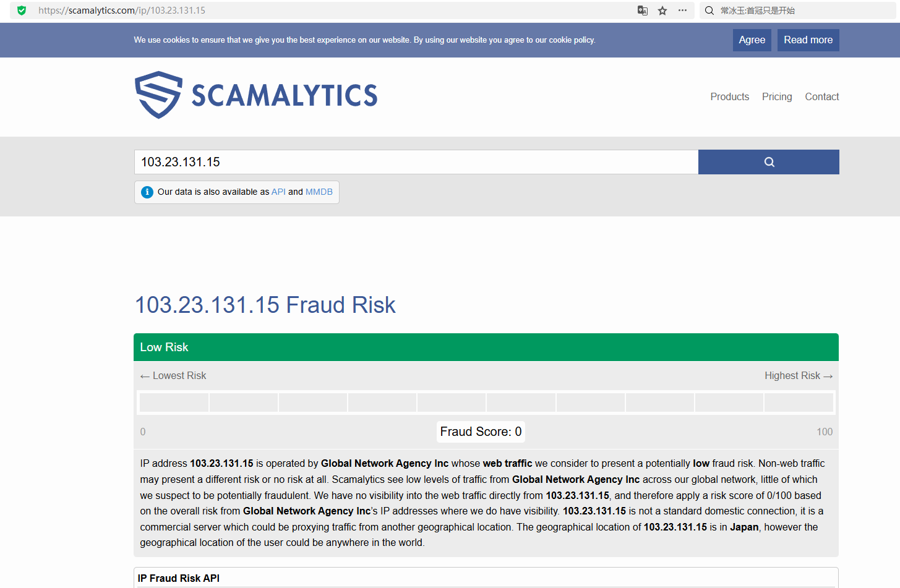Viewport: 900px width, 588px height.
Task: Click the 'IP Fraud Risk API' heading
Action: (x=179, y=578)
